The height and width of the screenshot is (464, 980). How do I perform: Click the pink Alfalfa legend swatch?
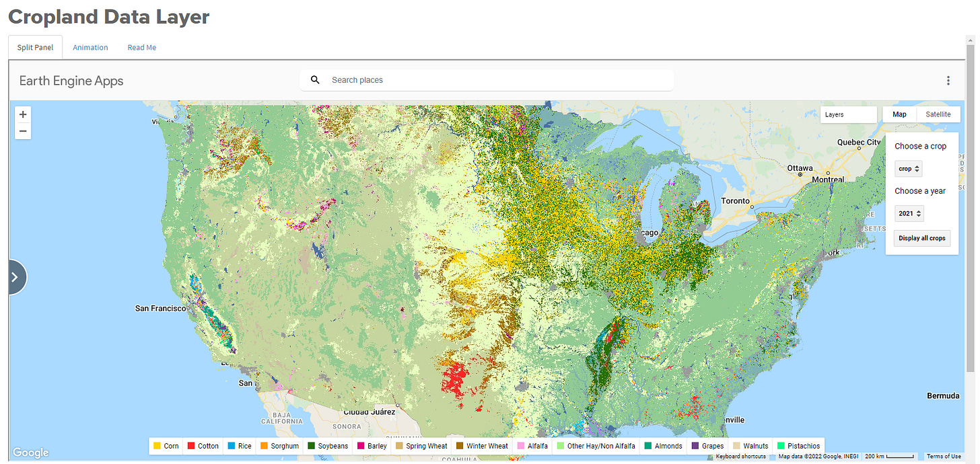pos(520,446)
